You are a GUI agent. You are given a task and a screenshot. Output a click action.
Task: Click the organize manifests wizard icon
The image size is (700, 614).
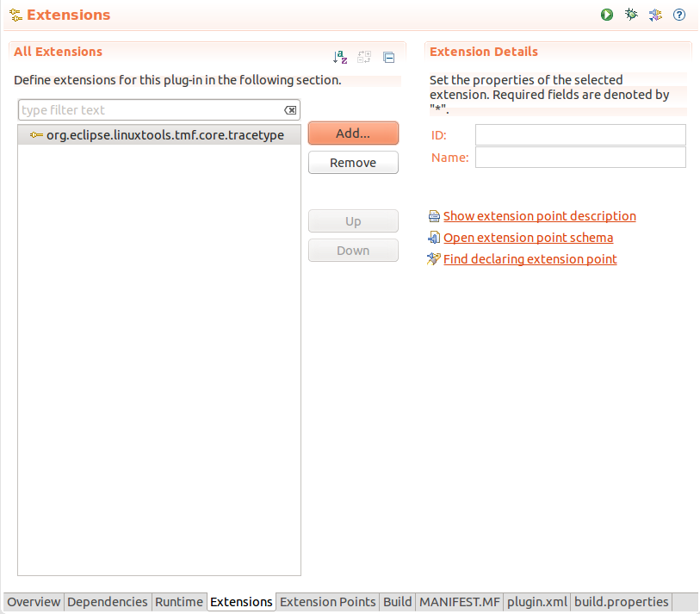pos(655,15)
